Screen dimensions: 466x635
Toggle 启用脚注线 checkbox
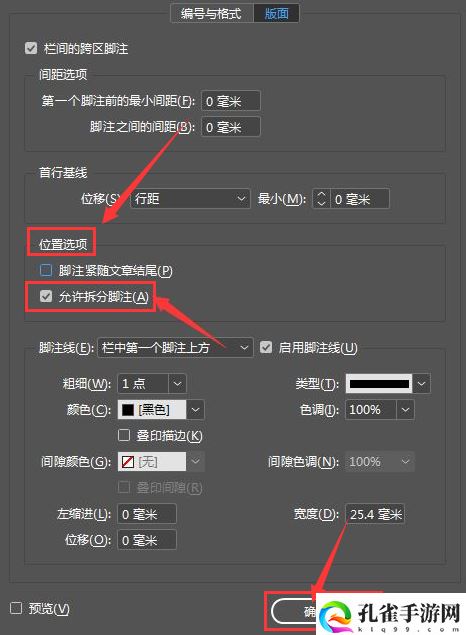click(x=266, y=347)
